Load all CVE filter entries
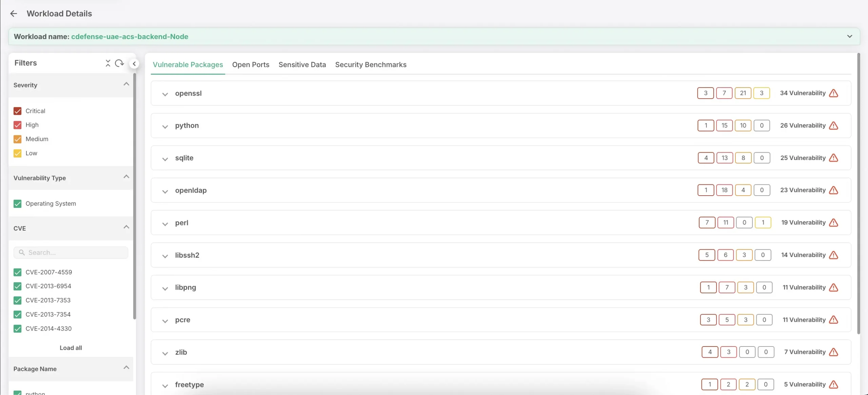The width and height of the screenshot is (868, 395). (x=70, y=348)
